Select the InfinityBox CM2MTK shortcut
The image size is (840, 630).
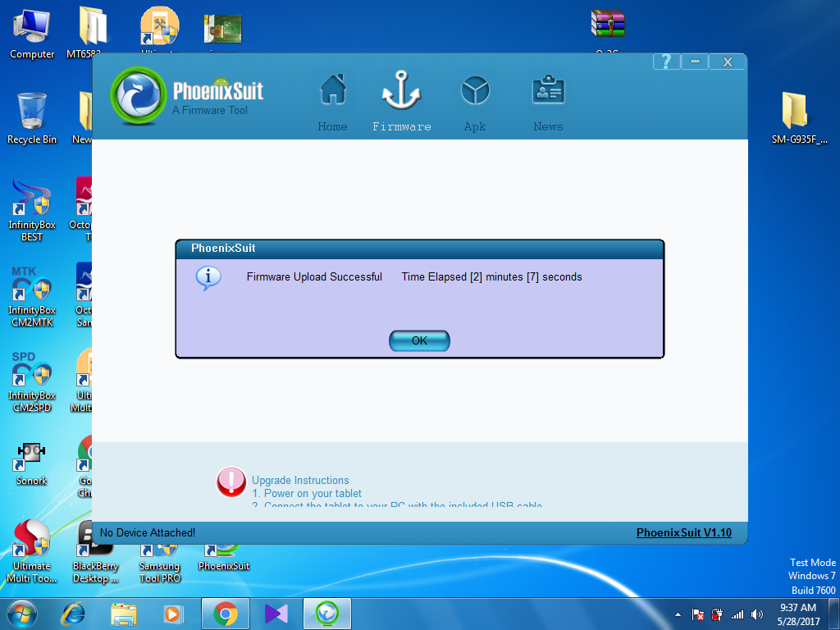[x=32, y=295]
